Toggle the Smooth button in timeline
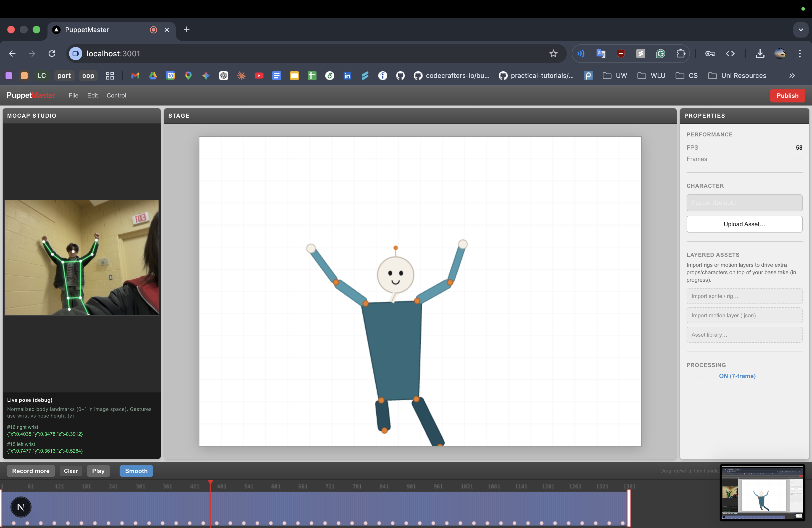Image resolution: width=812 pixels, height=528 pixels. tap(136, 471)
